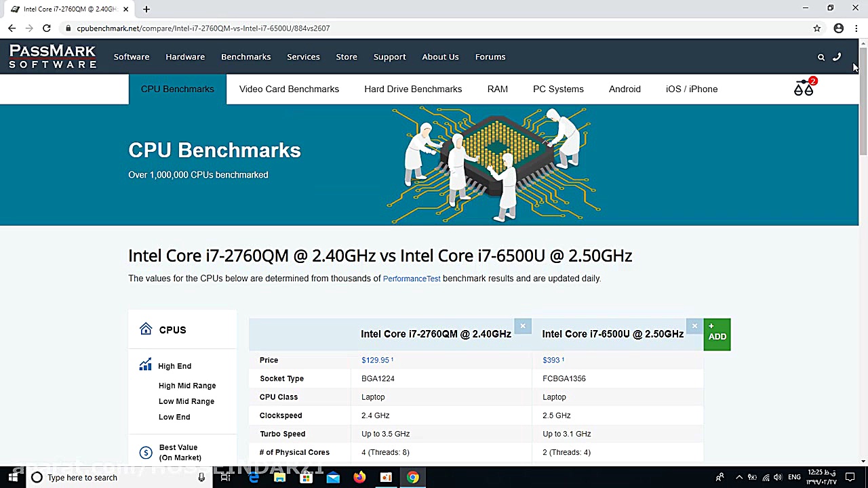Remove Intel Core i7-6500U from comparison
The width and height of the screenshot is (868, 488).
pyautogui.click(x=694, y=327)
